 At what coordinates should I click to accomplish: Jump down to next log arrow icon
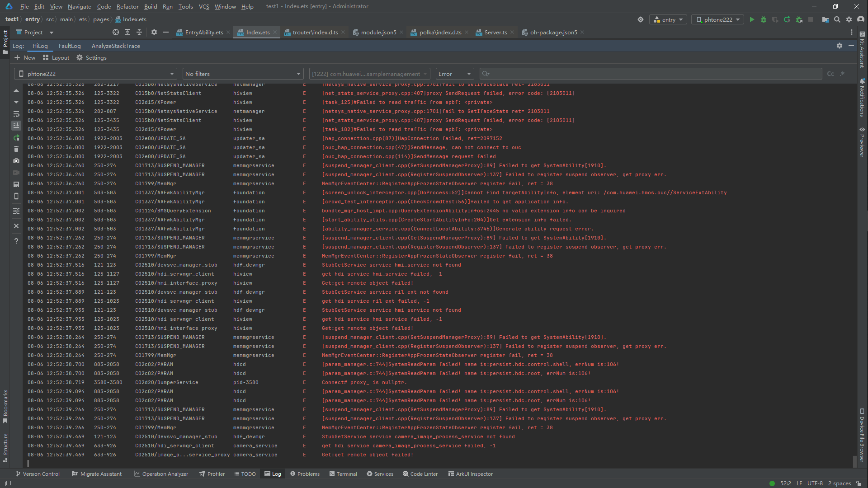point(16,102)
